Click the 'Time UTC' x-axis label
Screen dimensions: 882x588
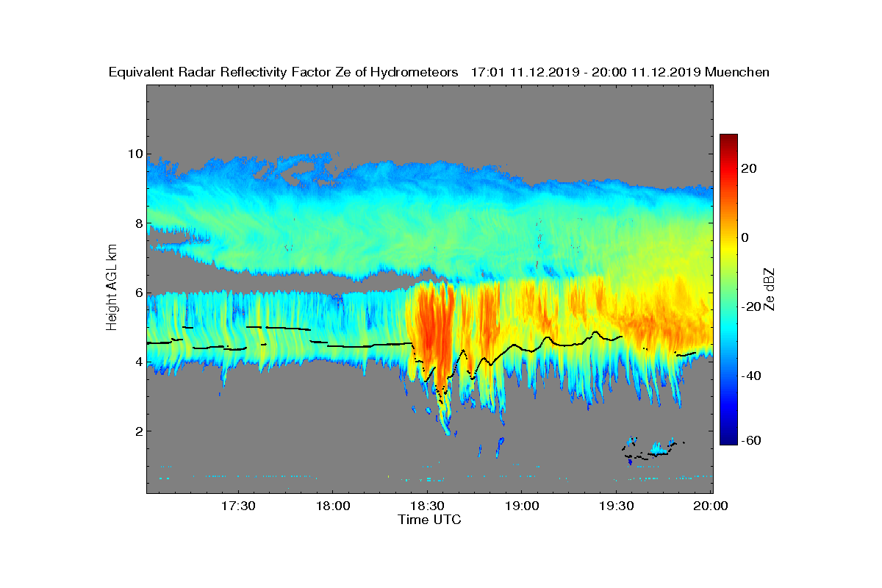430,520
